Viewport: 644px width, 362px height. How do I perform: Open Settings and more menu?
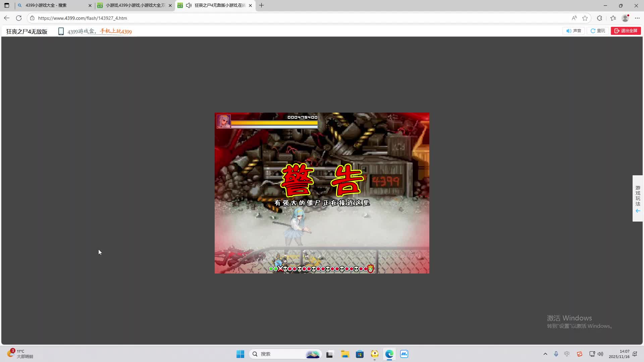(x=637, y=18)
